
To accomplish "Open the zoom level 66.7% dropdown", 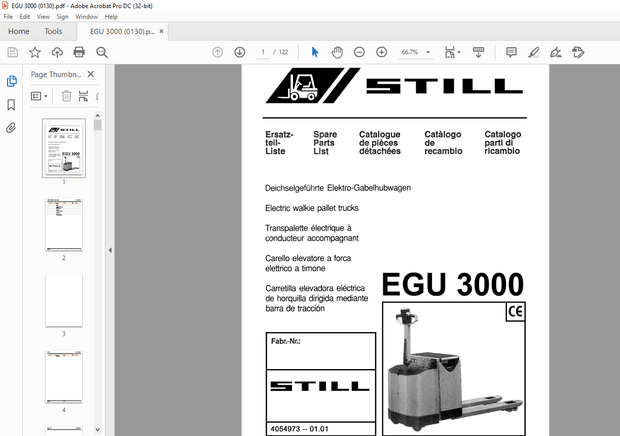I will pyautogui.click(x=416, y=52).
